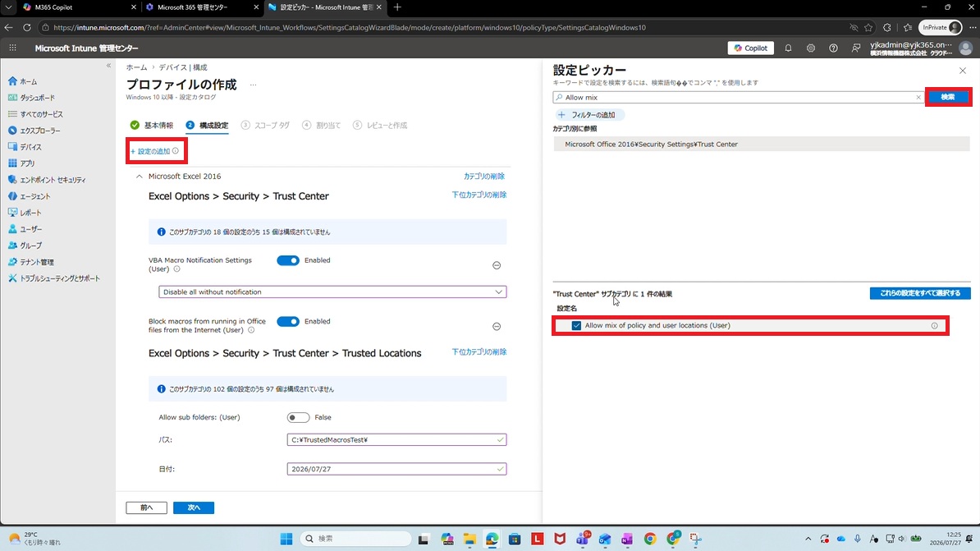
Task: Open the Home item in sidebar
Action: click(22, 81)
